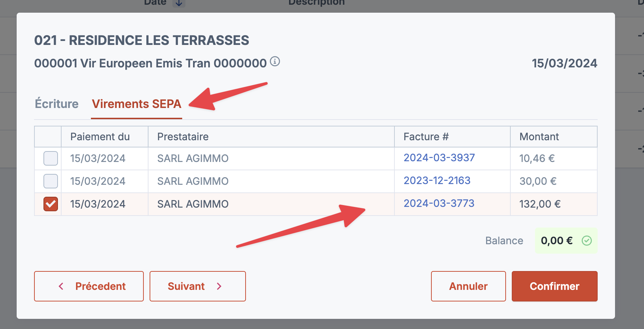Uncheck the box for the 132,00 € payment

click(x=51, y=204)
